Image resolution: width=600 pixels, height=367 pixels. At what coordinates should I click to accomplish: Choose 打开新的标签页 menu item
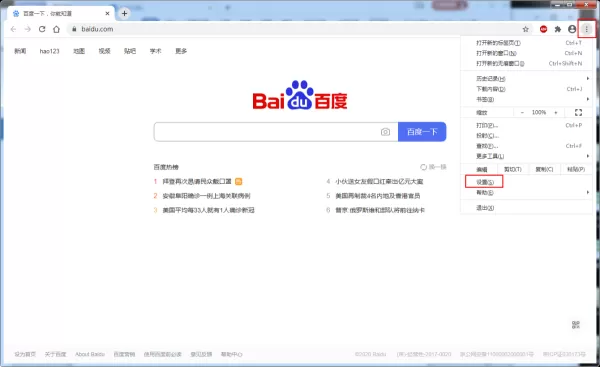point(527,43)
